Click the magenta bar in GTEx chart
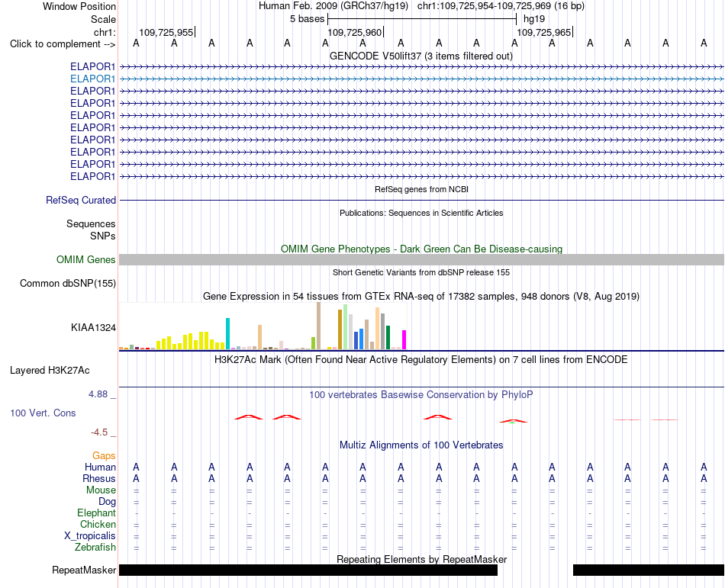Screen dimensions: 725x588 [404, 340]
